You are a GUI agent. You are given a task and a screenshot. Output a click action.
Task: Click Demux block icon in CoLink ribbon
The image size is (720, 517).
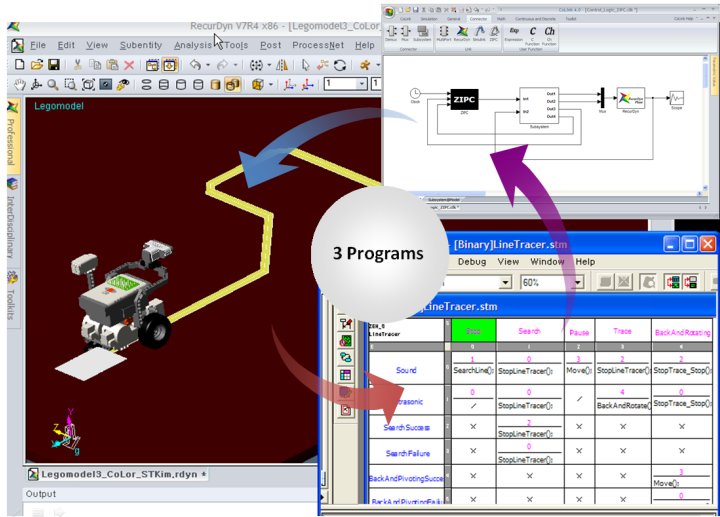point(391,34)
